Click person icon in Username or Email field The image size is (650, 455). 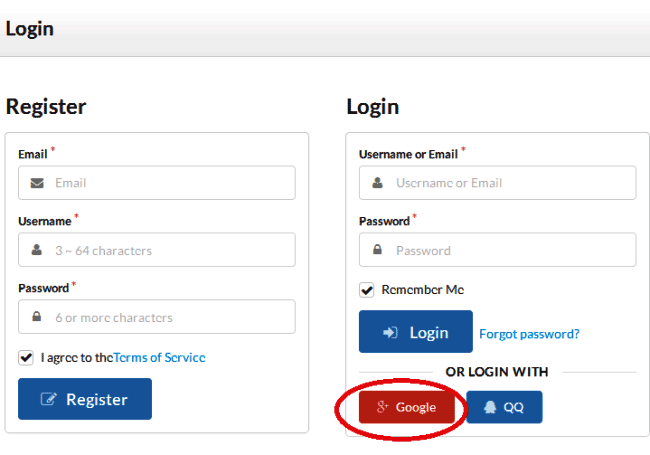tap(378, 183)
